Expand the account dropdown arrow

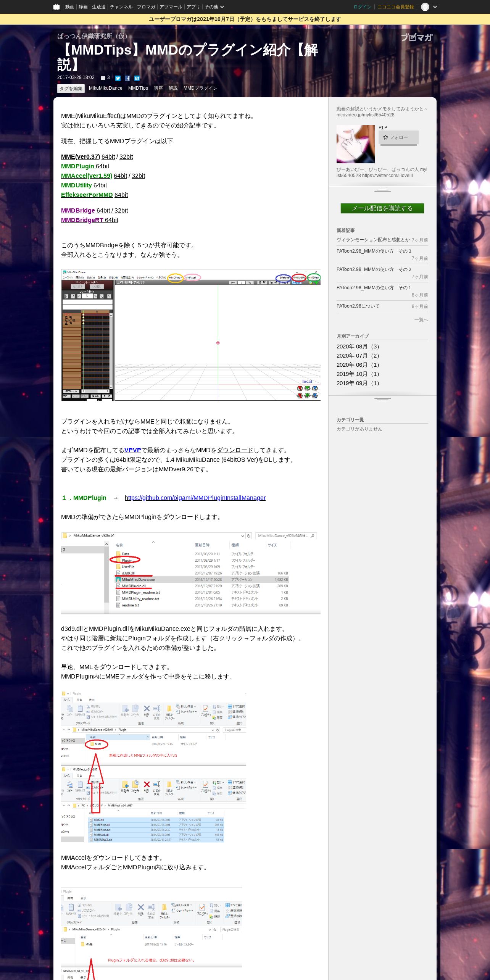pos(435,7)
